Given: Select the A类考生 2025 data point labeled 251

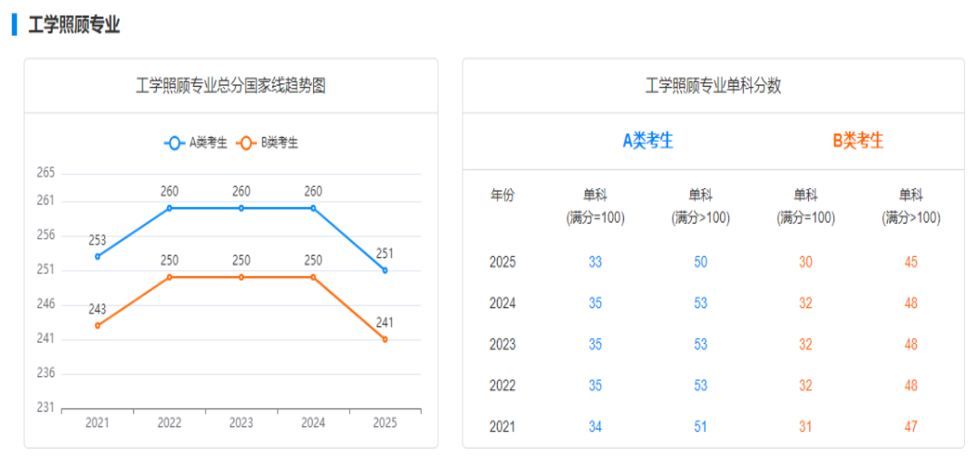Looking at the screenshot, I should tap(385, 270).
